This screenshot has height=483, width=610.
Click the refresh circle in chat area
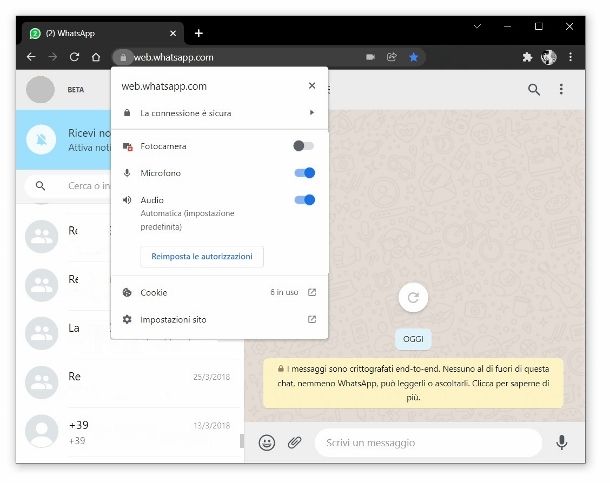[413, 298]
